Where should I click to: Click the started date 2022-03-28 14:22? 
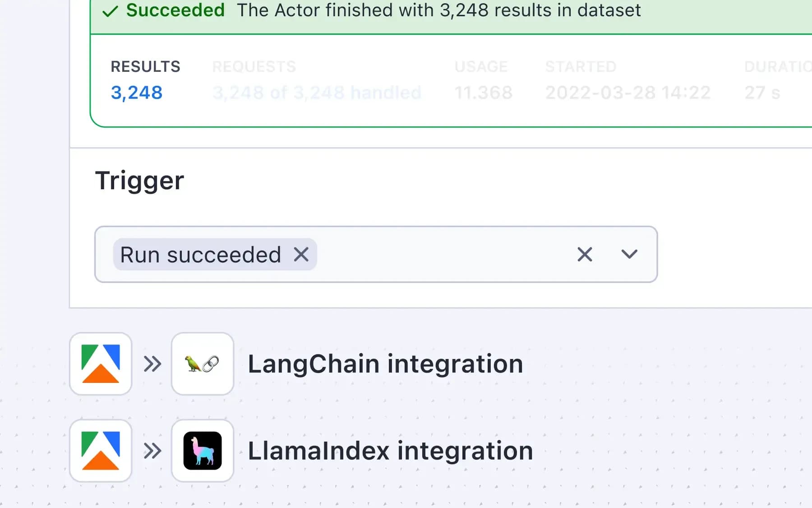[x=627, y=93]
